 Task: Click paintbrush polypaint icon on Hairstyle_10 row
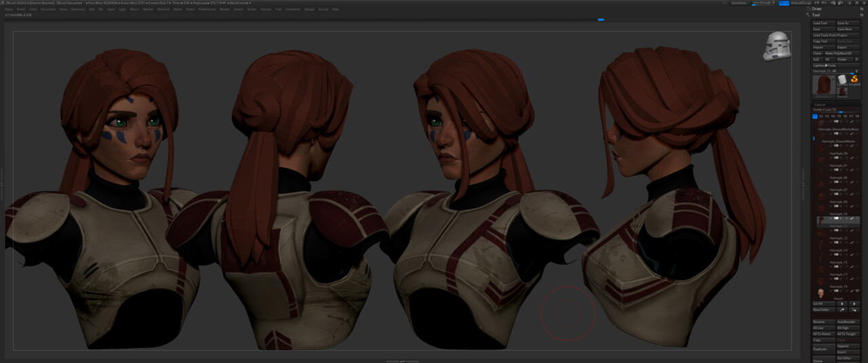tap(852, 218)
